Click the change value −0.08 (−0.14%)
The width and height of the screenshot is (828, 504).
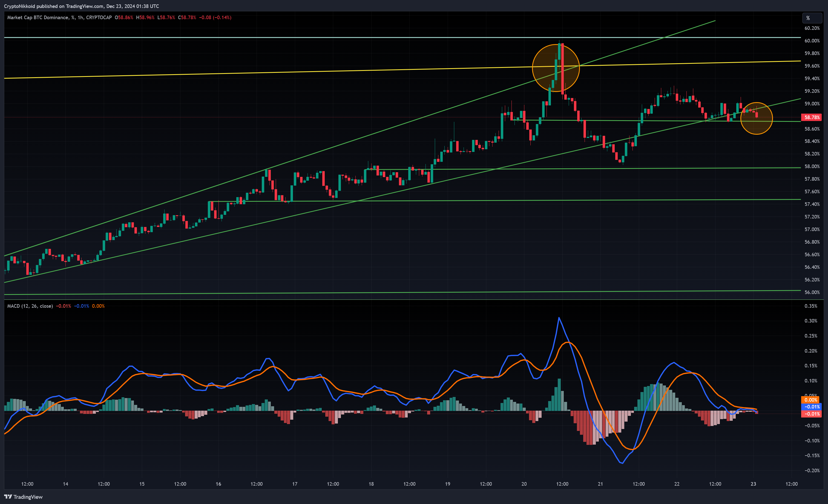[215, 18]
